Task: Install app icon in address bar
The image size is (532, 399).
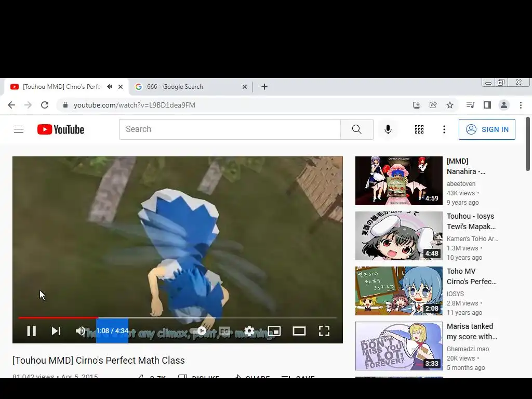Action: click(416, 105)
